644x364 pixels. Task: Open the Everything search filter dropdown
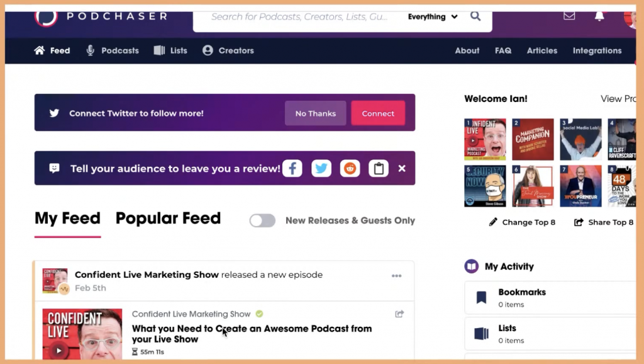click(x=433, y=16)
